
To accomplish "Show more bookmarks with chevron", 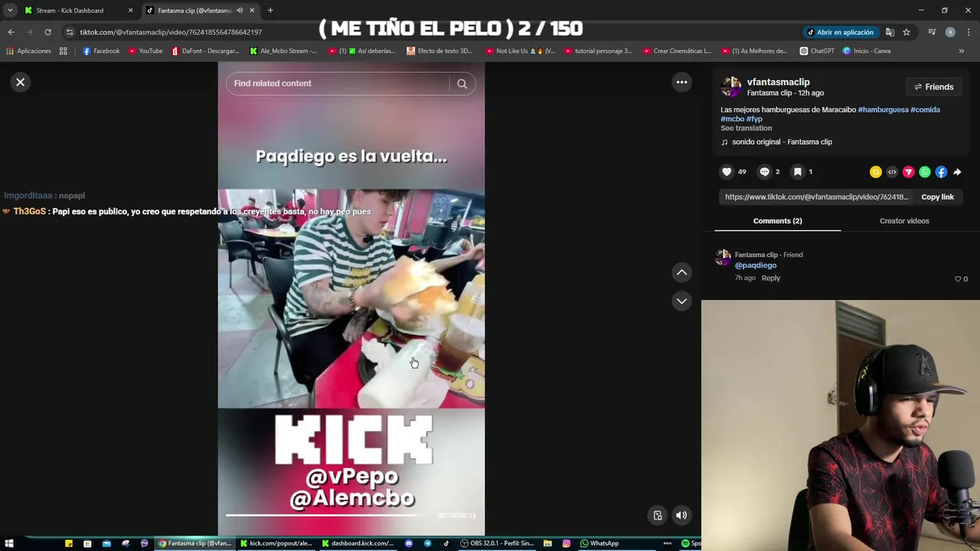I will (961, 51).
